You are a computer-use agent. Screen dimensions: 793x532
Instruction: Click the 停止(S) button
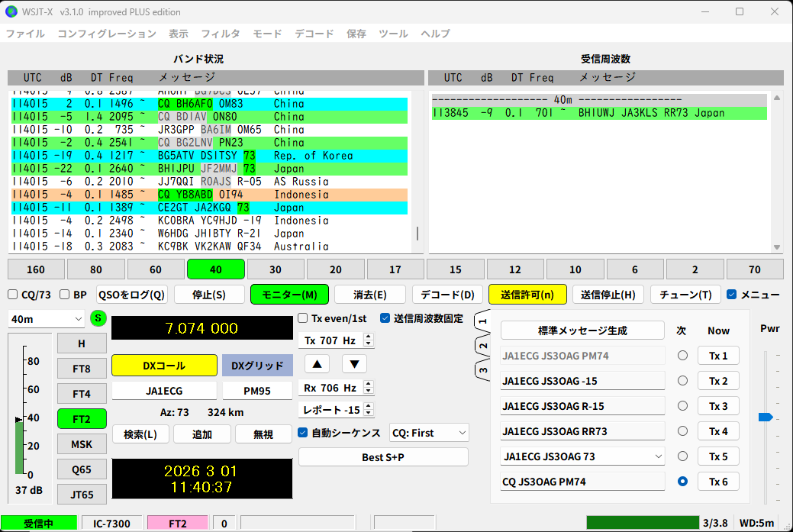pyautogui.click(x=209, y=295)
